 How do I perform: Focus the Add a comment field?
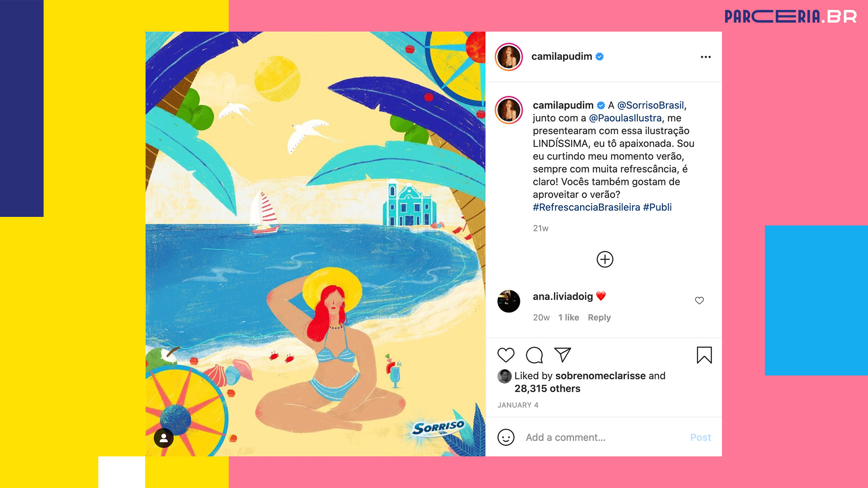tap(604, 437)
